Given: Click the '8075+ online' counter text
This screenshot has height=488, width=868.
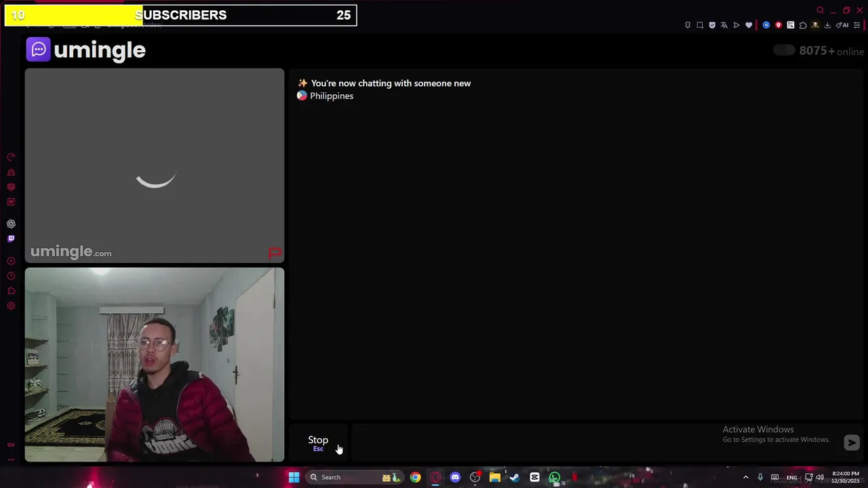Looking at the screenshot, I should click(831, 51).
